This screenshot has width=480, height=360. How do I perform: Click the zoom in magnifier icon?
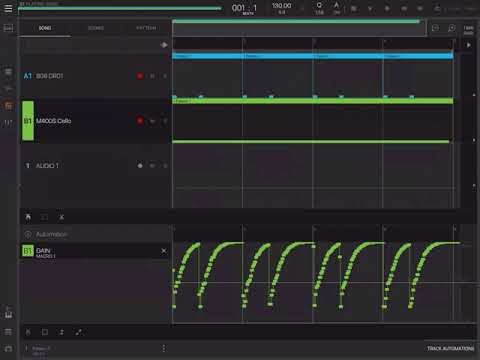click(x=452, y=28)
